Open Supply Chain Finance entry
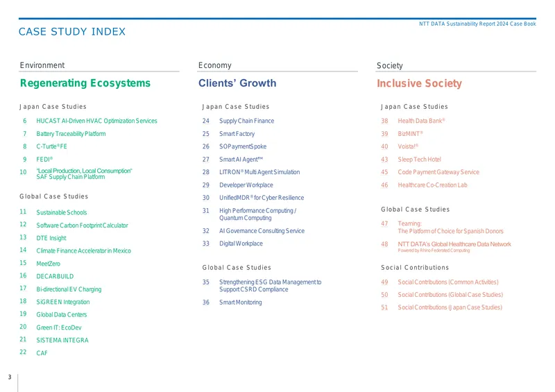This screenshot has height=392, width=555. coord(247,121)
